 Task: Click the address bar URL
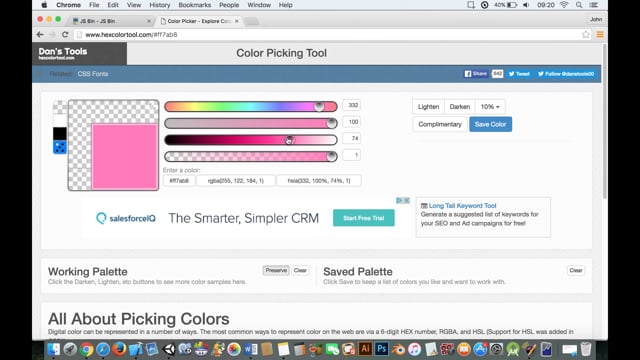point(131,35)
